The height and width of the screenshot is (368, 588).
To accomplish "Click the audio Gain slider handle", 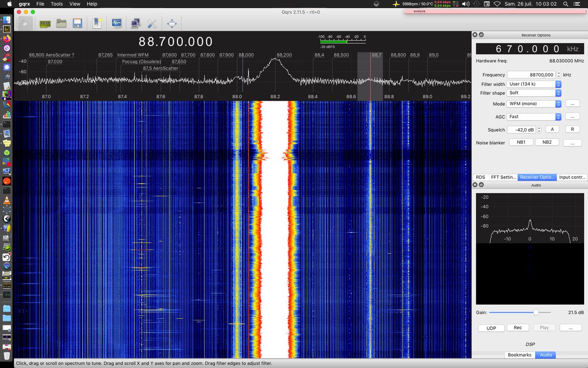I will point(536,312).
